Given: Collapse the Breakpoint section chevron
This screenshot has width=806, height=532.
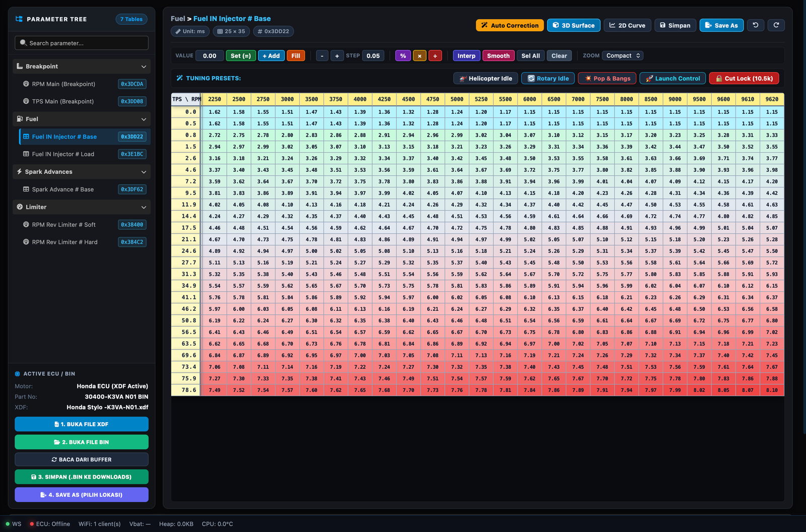Looking at the screenshot, I should pos(144,66).
